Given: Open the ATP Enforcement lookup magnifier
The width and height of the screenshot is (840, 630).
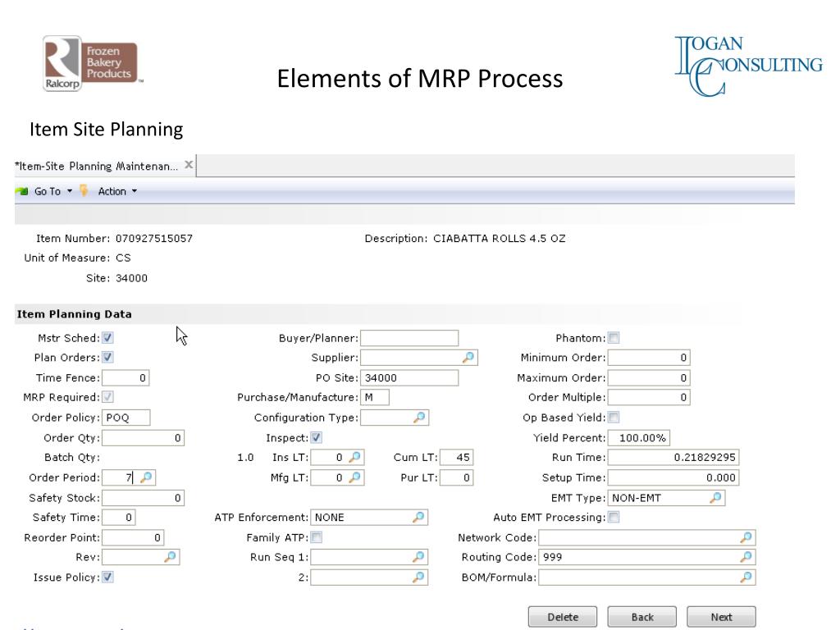Looking at the screenshot, I should 418,517.
